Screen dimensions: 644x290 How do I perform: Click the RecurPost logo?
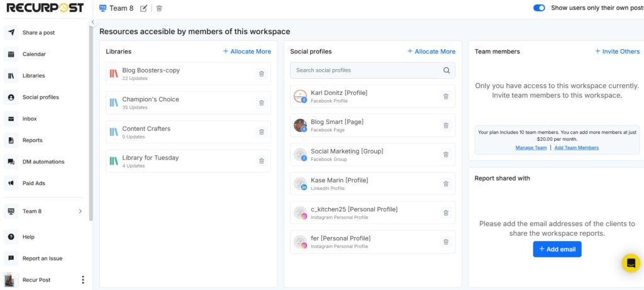click(x=45, y=8)
